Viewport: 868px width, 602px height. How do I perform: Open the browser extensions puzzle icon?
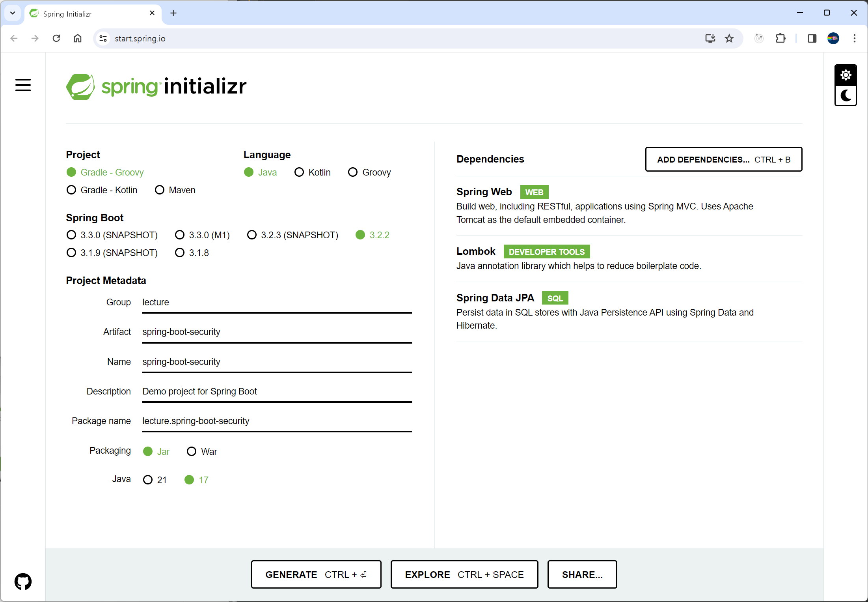point(780,38)
